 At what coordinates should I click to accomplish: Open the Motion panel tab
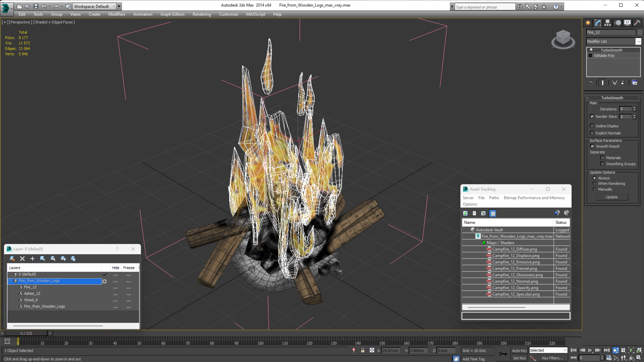pyautogui.click(x=618, y=23)
